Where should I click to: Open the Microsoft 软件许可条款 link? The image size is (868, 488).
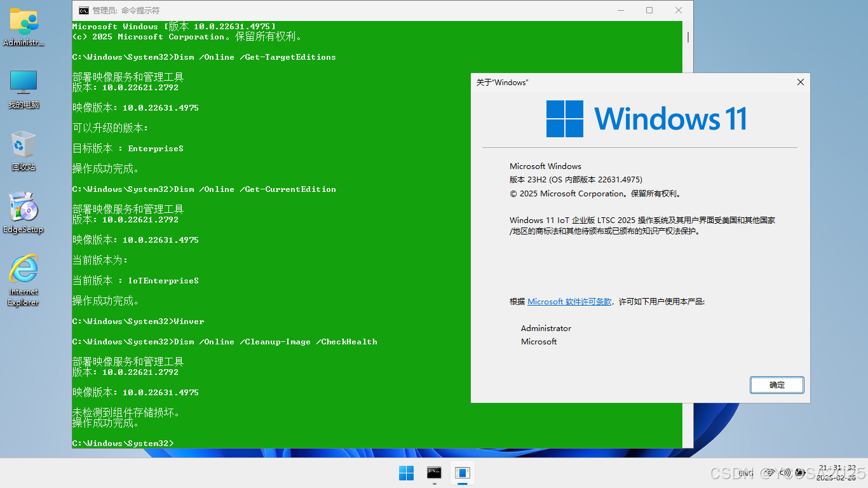pos(569,302)
